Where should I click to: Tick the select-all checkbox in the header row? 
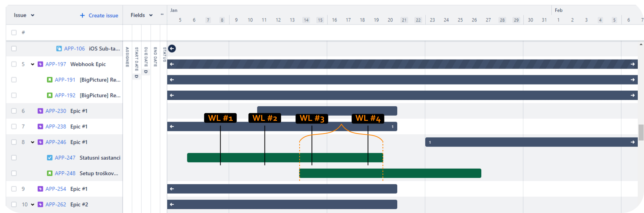[x=14, y=32]
